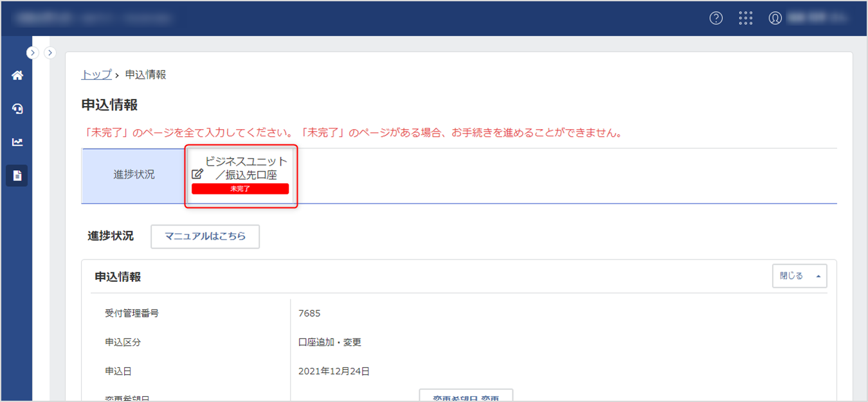Open the apps grid menu icon
The image size is (868, 402).
(746, 18)
